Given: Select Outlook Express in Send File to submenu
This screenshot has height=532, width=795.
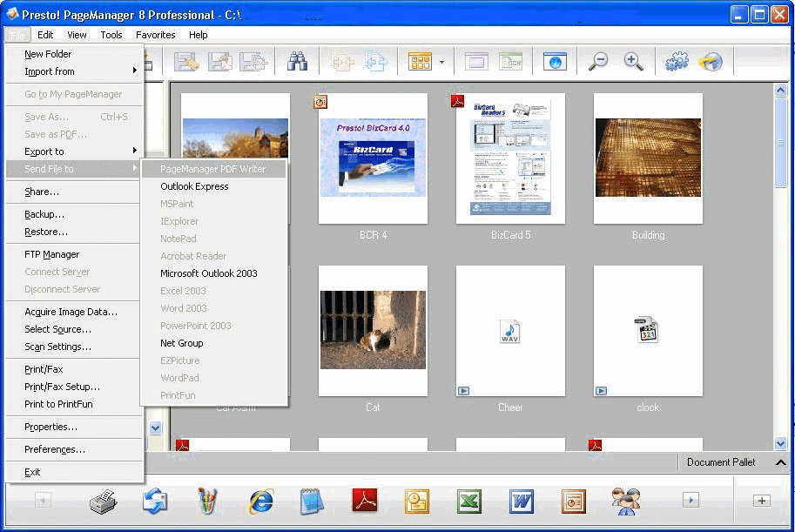Looking at the screenshot, I should pos(194,186).
